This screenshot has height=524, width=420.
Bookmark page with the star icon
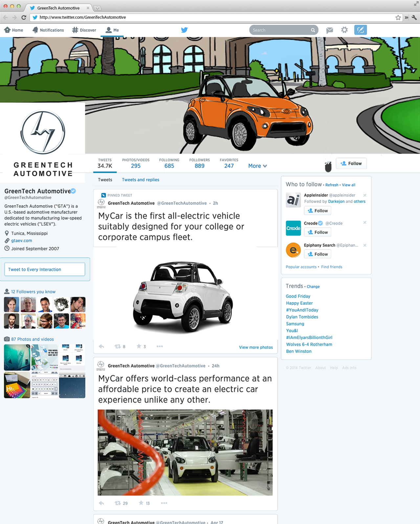click(x=398, y=17)
